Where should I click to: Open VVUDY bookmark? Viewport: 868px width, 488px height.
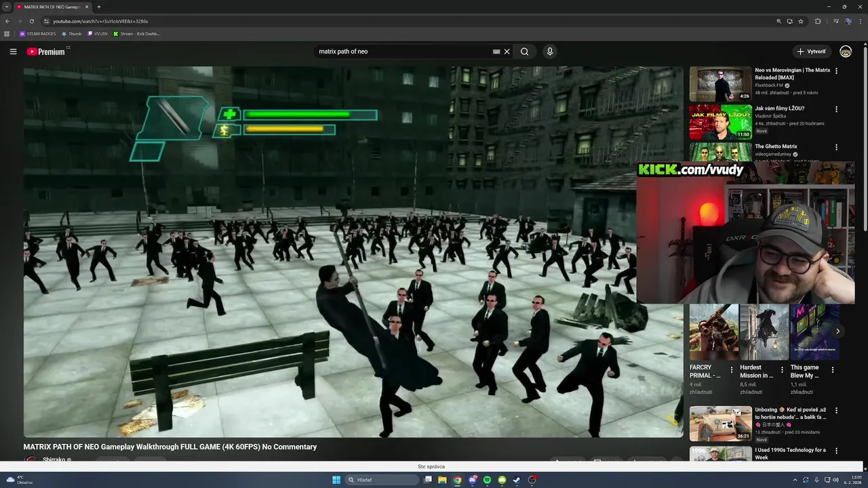pos(97,33)
